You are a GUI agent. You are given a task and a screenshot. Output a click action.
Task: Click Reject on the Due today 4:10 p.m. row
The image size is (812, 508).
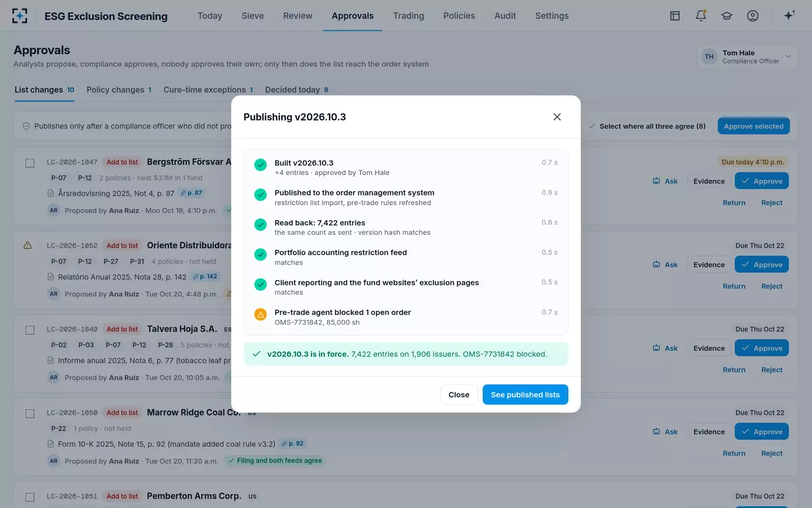click(772, 203)
